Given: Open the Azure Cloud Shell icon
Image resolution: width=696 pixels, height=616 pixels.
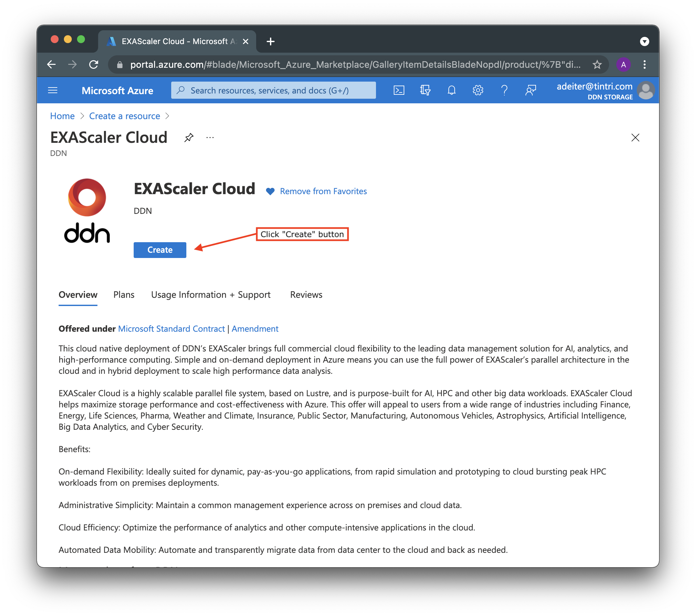Looking at the screenshot, I should [x=399, y=90].
